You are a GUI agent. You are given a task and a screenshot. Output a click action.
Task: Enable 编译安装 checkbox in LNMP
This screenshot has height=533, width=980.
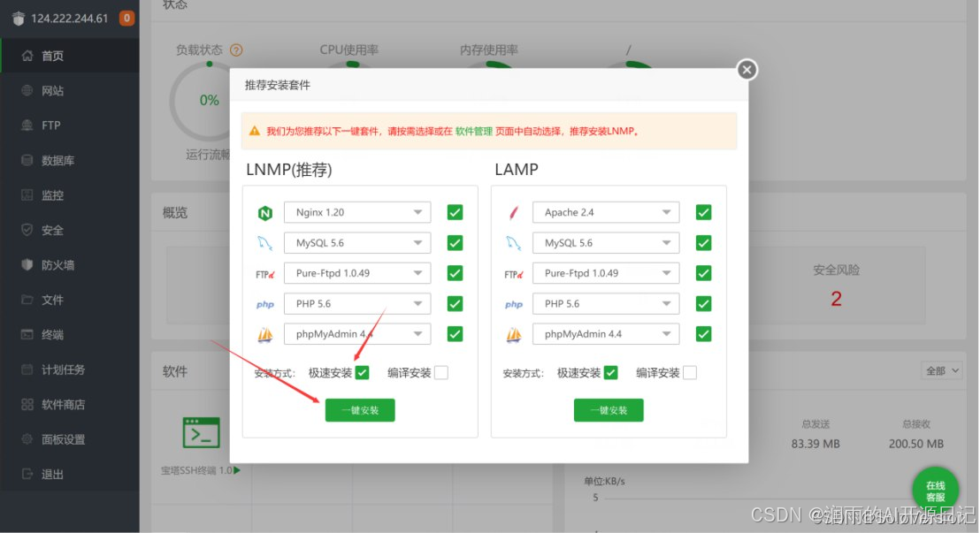pyautogui.click(x=441, y=372)
